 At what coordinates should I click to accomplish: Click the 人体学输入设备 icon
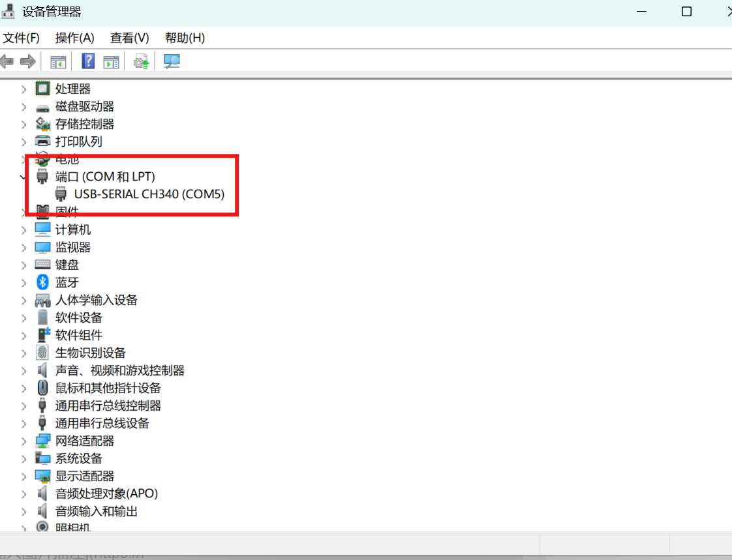[42, 300]
